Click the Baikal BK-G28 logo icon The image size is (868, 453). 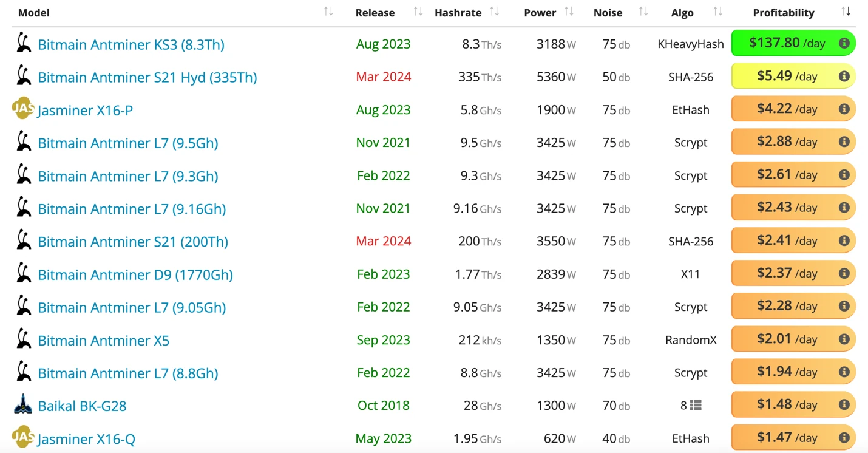coord(22,405)
